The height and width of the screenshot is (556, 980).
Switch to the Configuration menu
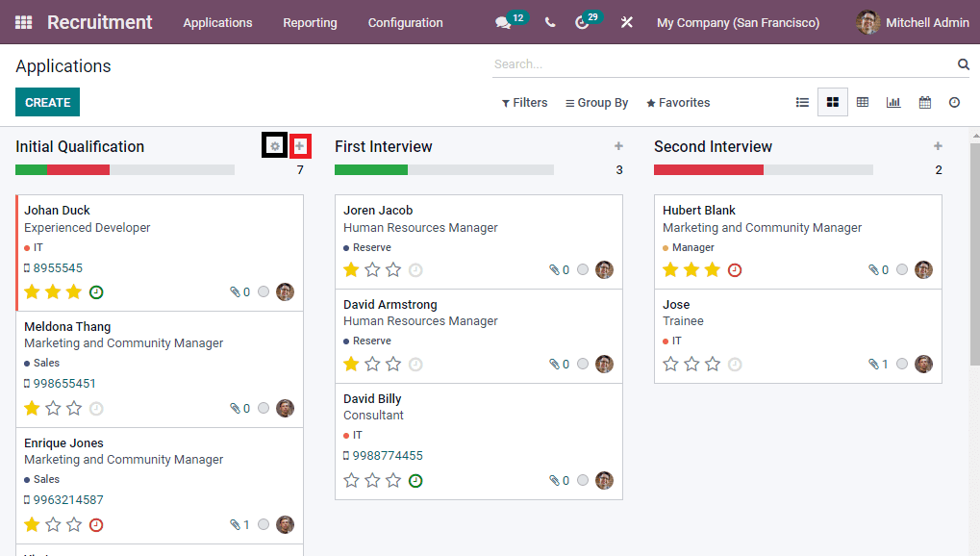coord(405,22)
